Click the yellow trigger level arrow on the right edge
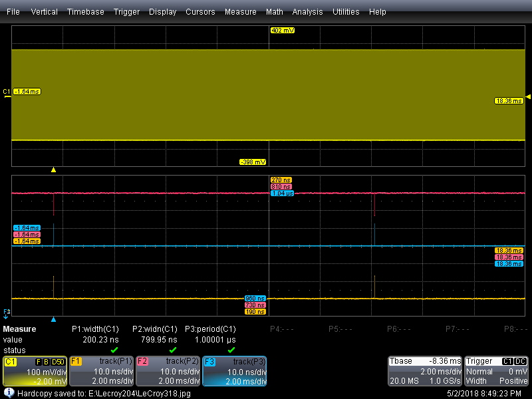 click(x=528, y=97)
